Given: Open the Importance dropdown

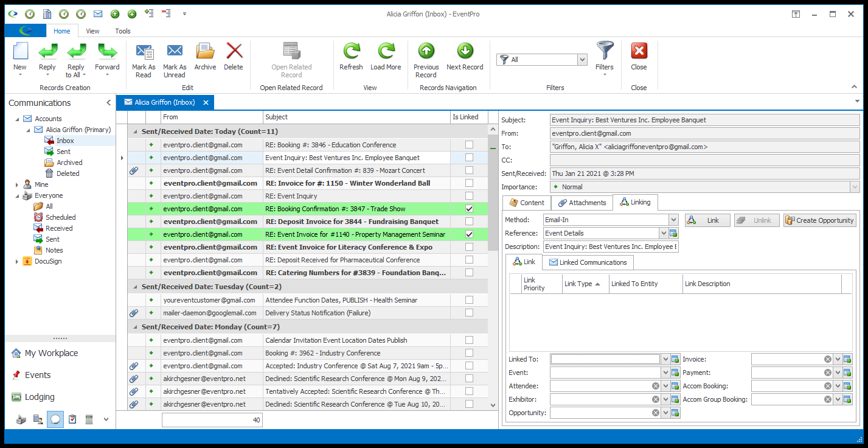Looking at the screenshot, I should point(855,187).
